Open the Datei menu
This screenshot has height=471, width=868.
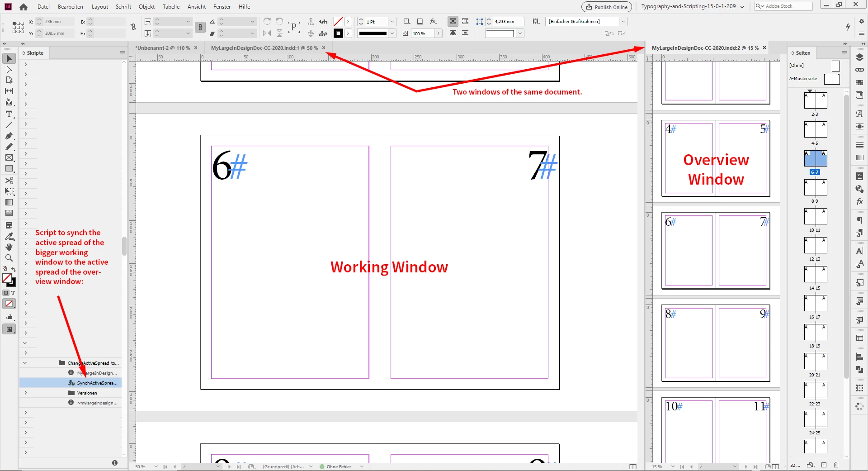pyautogui.click(x=43, y=7)
